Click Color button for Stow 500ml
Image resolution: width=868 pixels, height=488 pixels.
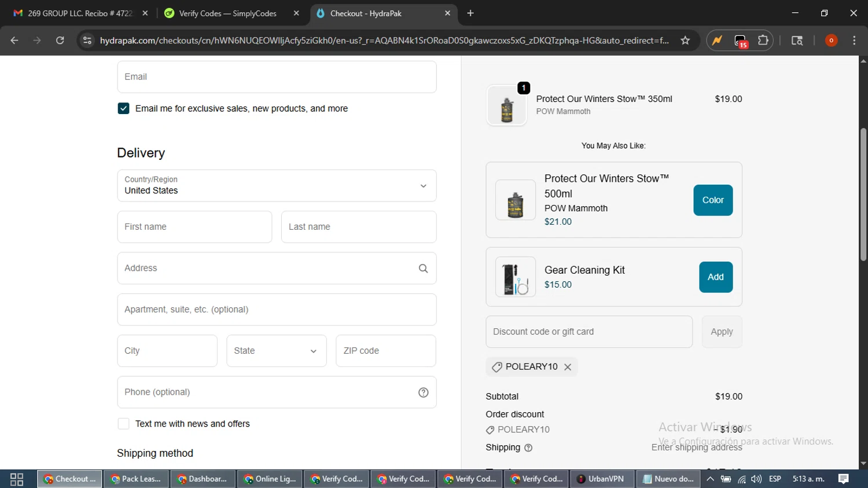pyautogui.click(x=713, y=200)
